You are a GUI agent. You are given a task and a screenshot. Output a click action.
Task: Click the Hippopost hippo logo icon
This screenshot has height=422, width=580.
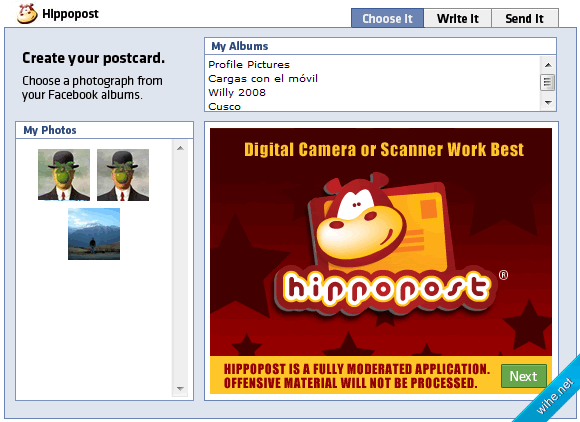pos(27,14)
